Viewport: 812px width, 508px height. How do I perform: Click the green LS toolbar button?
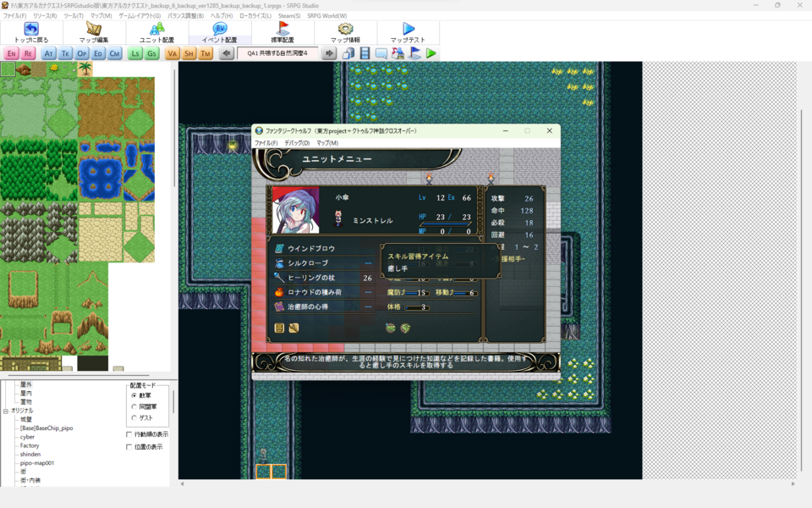pyautogui.click(x=135, y=53)
